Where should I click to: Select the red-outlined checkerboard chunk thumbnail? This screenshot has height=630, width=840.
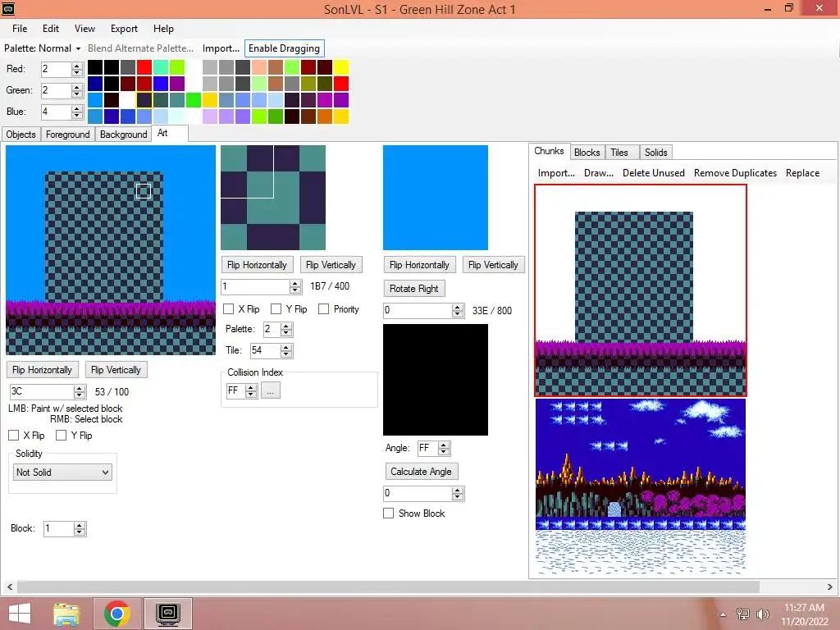coord(640,290)
